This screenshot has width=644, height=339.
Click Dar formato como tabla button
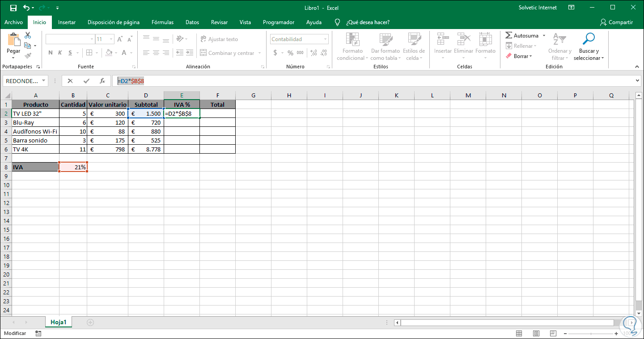point(385,47)
